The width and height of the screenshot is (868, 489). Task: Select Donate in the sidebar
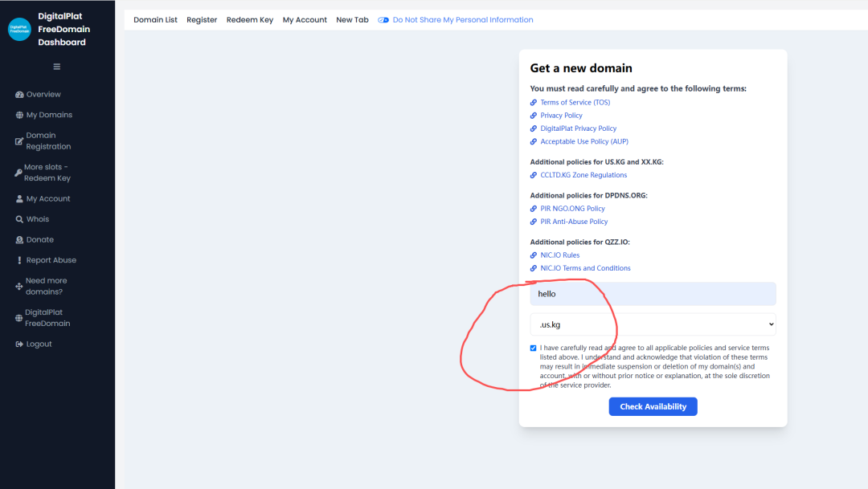[39, 240]
